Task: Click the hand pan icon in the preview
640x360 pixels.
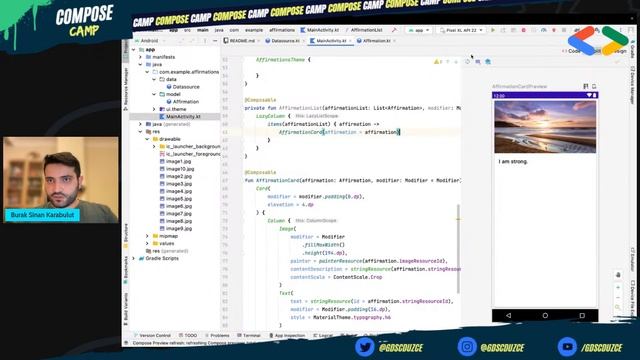Action: [x=618, y=275]
